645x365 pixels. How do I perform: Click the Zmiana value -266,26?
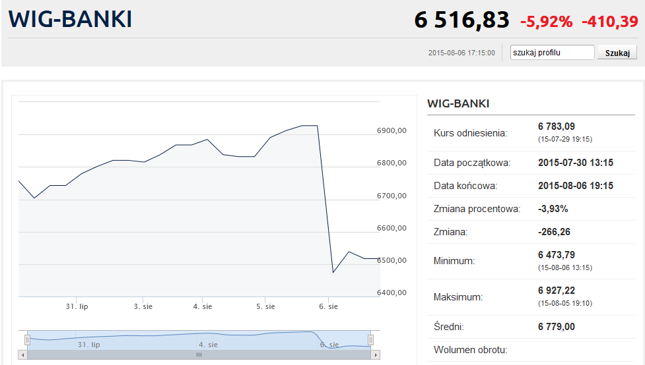tap(554, 232)
